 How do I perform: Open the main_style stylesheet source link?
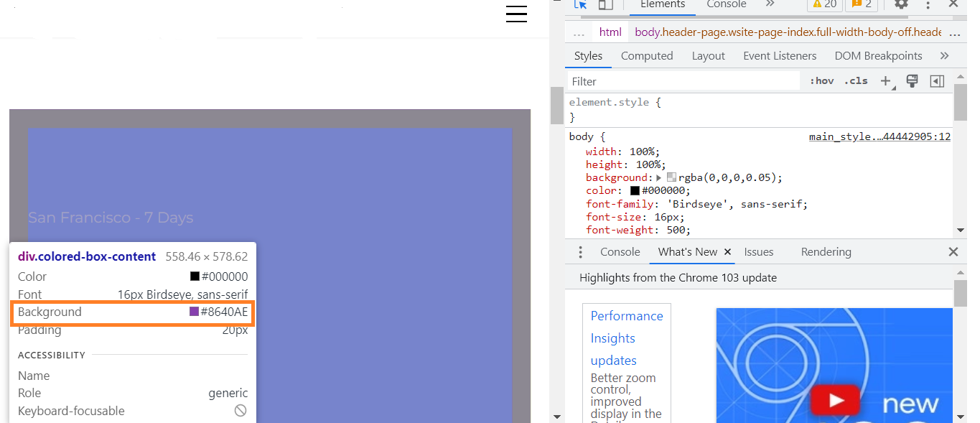(879, 136)
